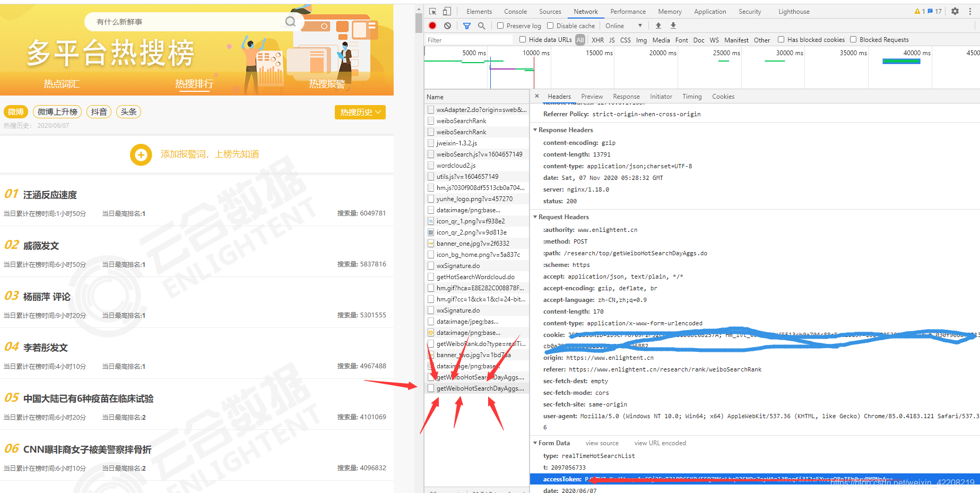
Task: Switch to the Preview tab of request
Action: pyautogui.click(x=592, y=96)
